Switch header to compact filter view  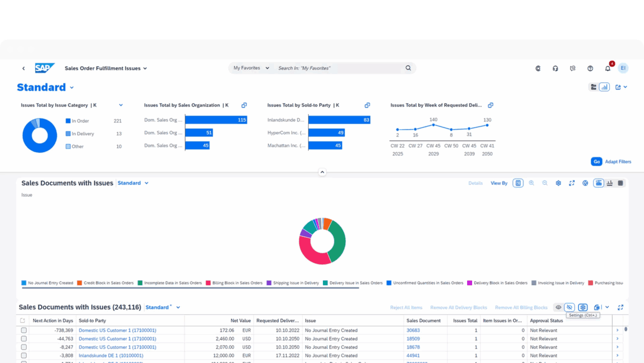pos(593,87)
